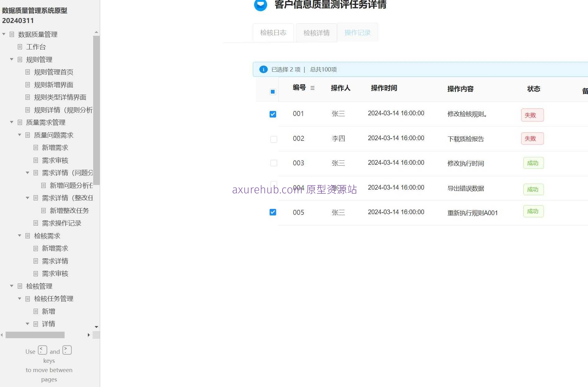This screenshot has width=588, height=387.
Task: Select the 需求审核 page under 检核需求
Action: [x=55, y=274]
